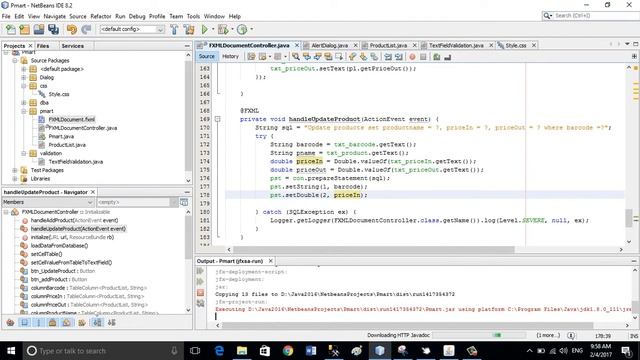The height and width of the screenshot is (360, 640).
Task: Expand the default package node
Action: click(24, 69)
